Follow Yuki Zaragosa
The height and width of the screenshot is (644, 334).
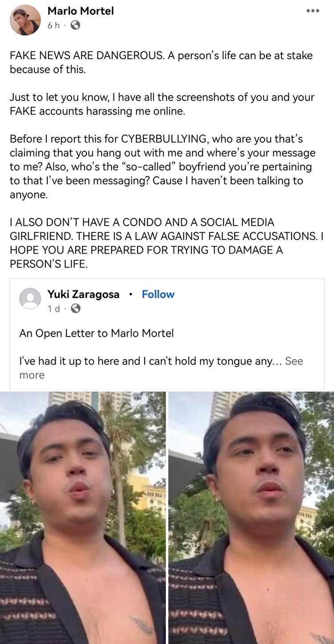click(x=158, y=294)
